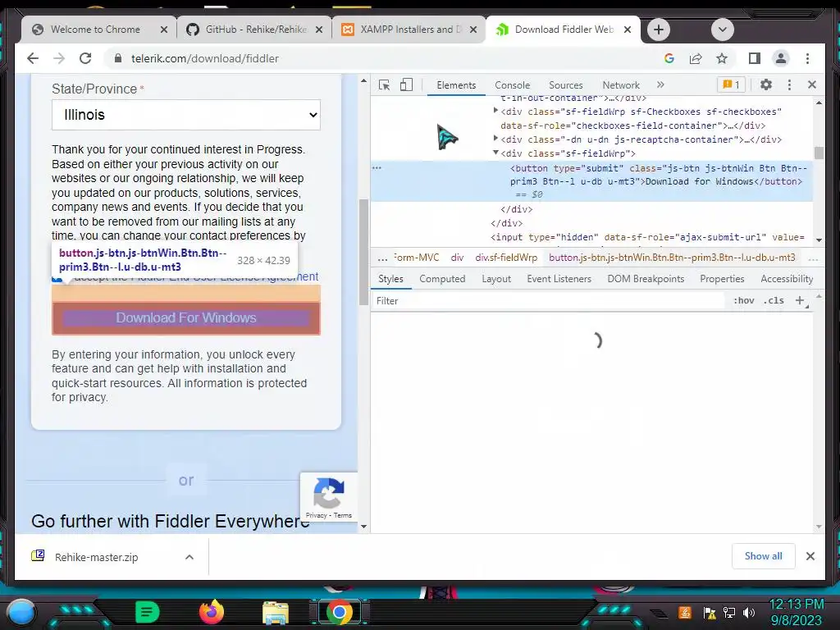Open the Sources tab

tap(566, 85)
